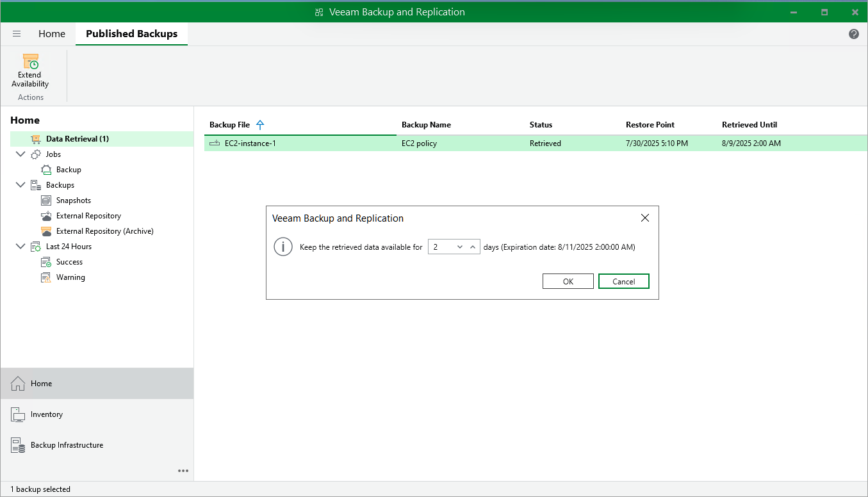Click the Warning status icon

[46, 277]
